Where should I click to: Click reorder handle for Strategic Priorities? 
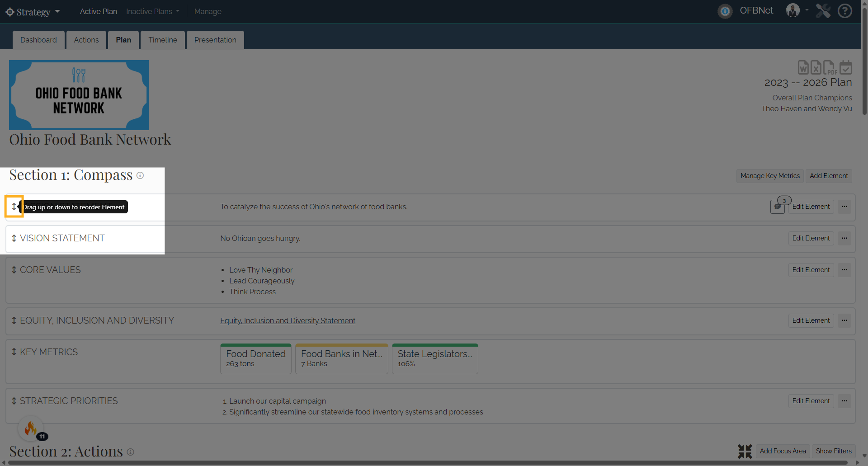pos(14,401)
